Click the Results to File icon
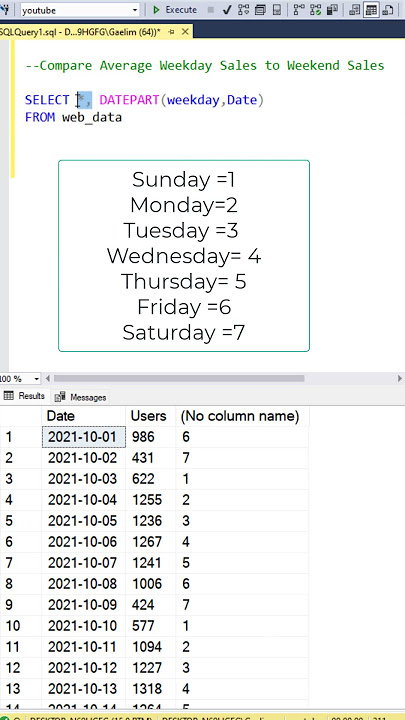Viewport: 405px width, 720px height. (x=388, y=10)
